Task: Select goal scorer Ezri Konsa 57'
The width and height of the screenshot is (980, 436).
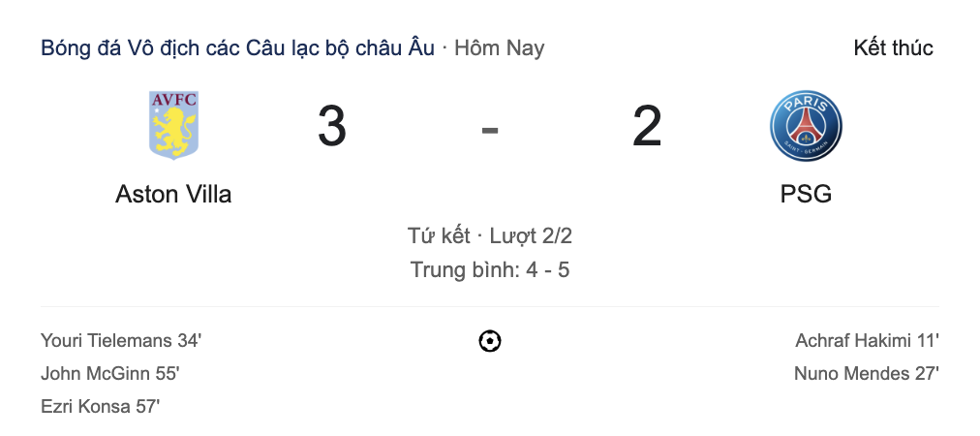Action: click(x=100, y=407)
